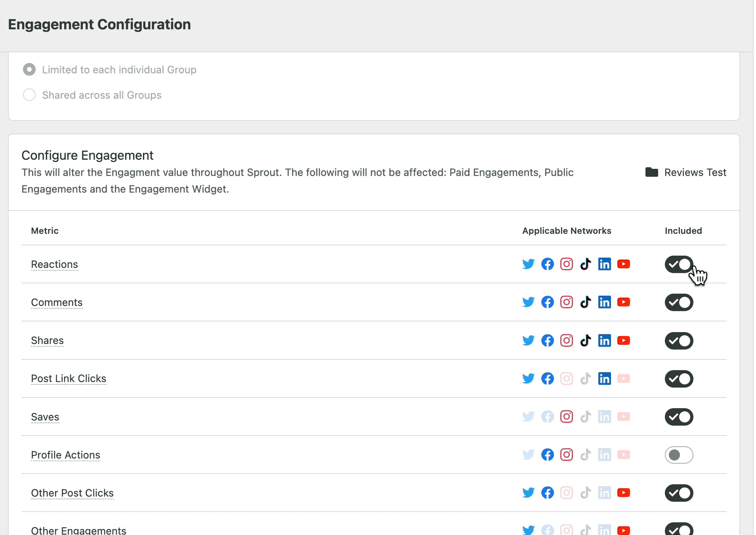756x535 pixels.
Task: Click the faded TikTok icon in Profile Actions row
Action: (x=586, y=455)
